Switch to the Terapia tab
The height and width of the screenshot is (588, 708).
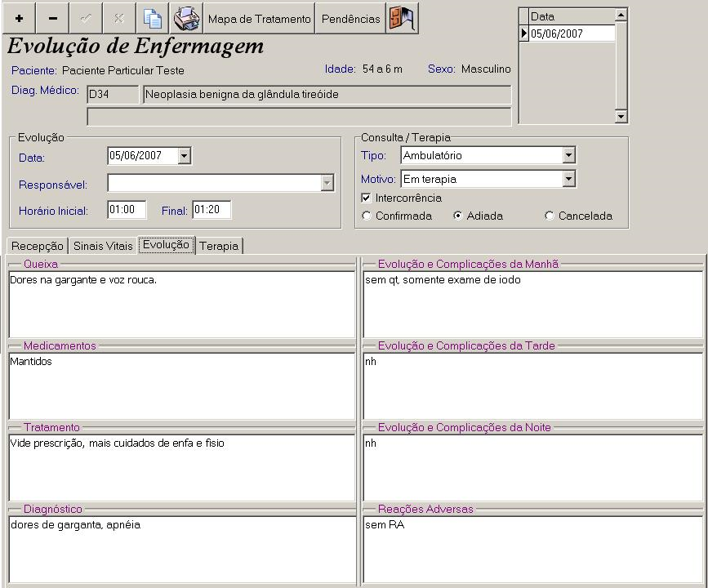[219, 246]
